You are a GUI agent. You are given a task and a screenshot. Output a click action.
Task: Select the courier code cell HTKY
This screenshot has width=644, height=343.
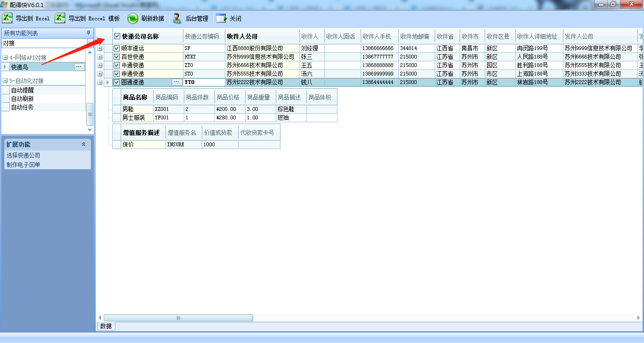(204, 57)
